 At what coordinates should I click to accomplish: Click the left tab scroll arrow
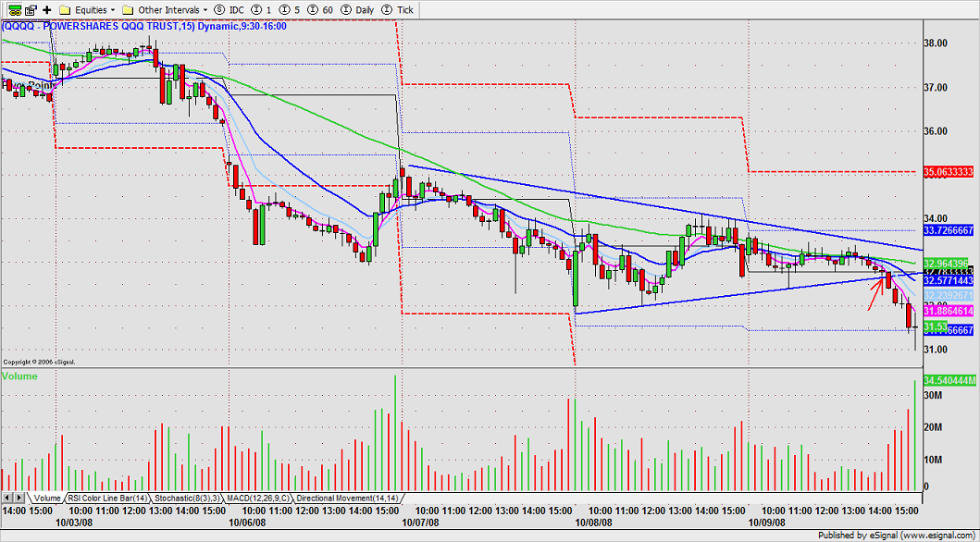click(x=6, y=499)
